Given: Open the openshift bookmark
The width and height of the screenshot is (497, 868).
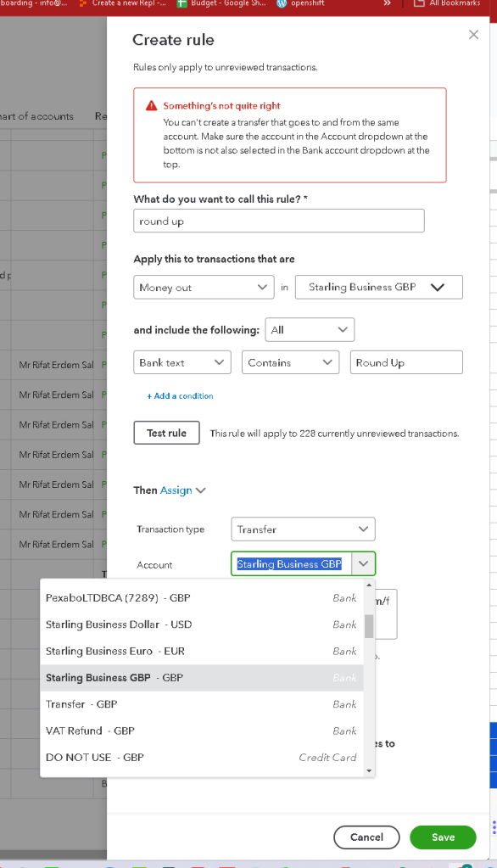Looking at the screenshot, I should (x=302, y=3).
